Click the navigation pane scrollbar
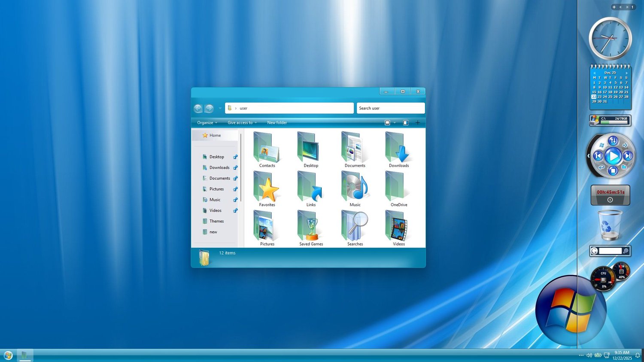 pos(241,167)
